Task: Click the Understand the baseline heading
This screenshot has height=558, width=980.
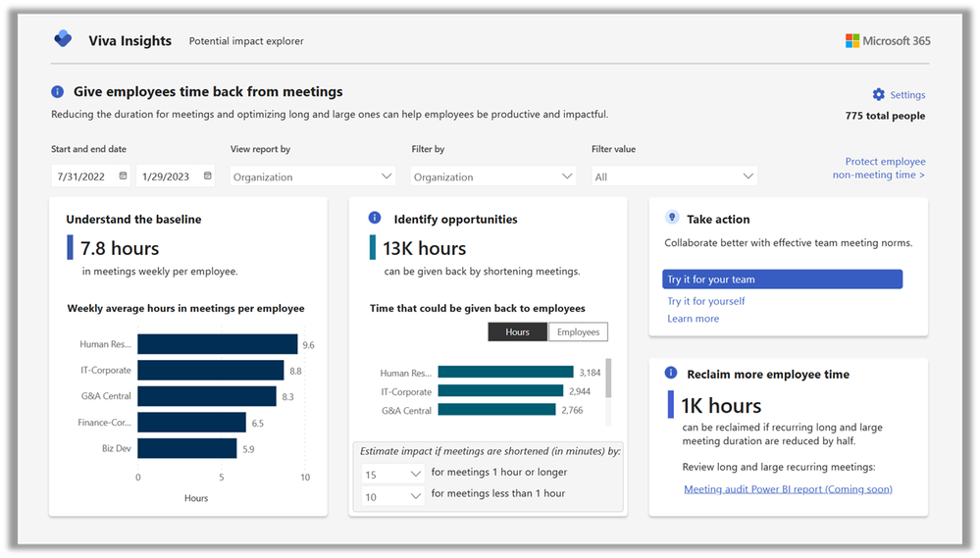Action: click(133, 220)
